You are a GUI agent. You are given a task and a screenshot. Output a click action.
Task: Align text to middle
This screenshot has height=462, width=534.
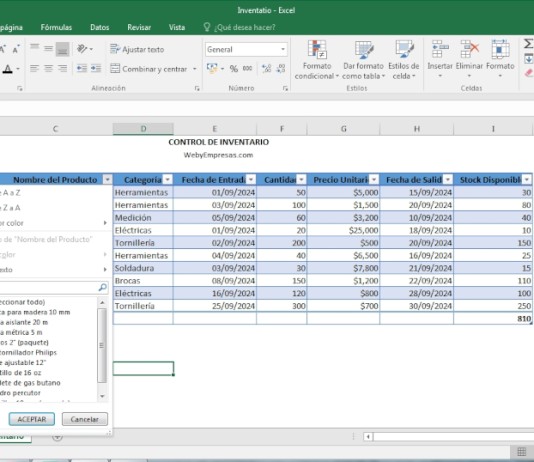click(x=48, y=49)
